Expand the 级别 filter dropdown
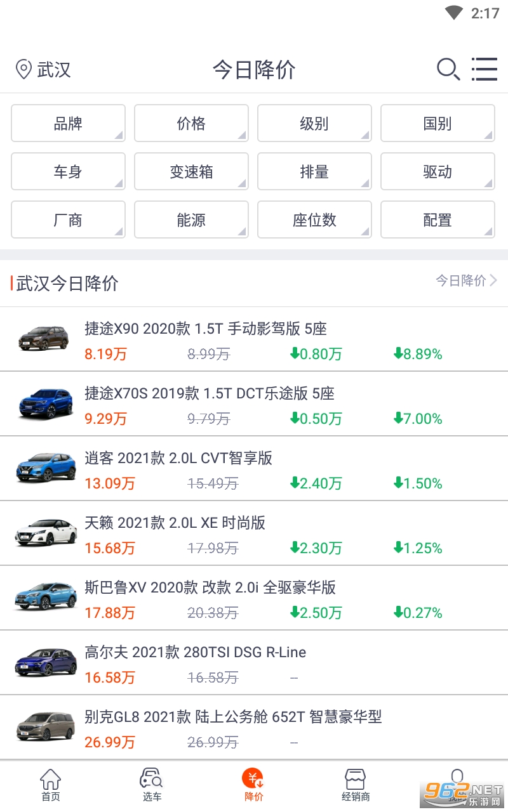 tap(314, 123)
